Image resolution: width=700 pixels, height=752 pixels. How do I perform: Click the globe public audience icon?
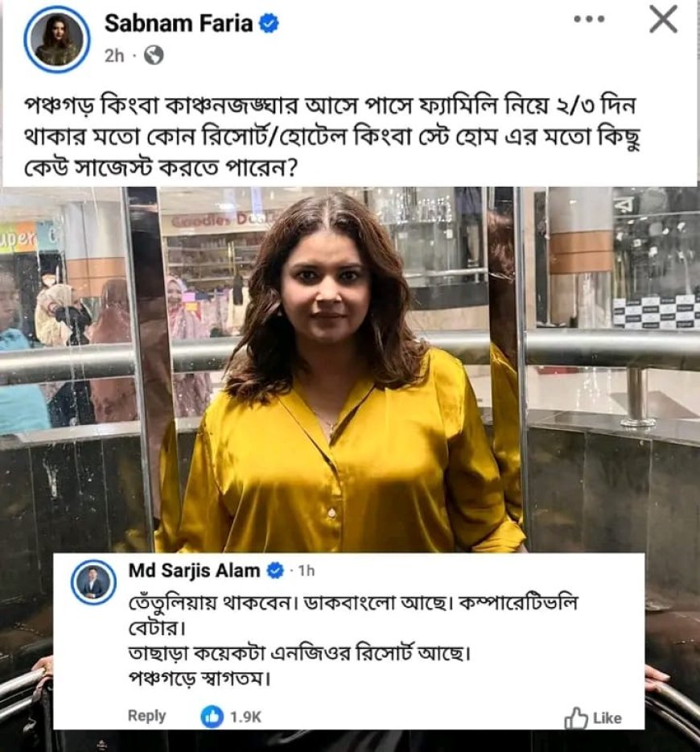click(154, 56)
